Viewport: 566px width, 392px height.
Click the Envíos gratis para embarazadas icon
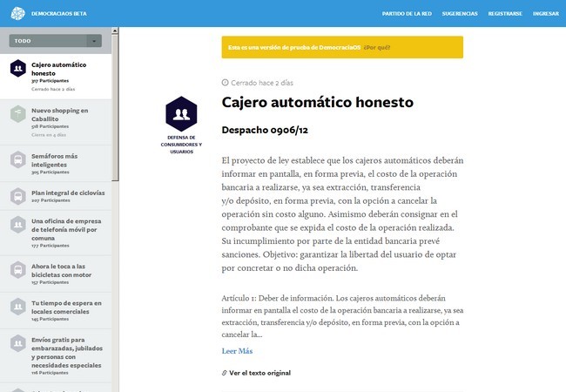tap(18, 343)
